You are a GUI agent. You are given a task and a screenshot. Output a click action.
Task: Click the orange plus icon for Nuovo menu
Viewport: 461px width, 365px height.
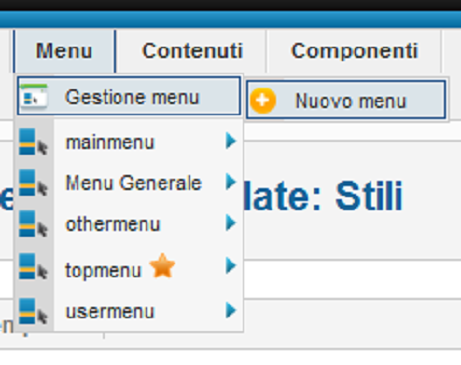tap(263, 101)
